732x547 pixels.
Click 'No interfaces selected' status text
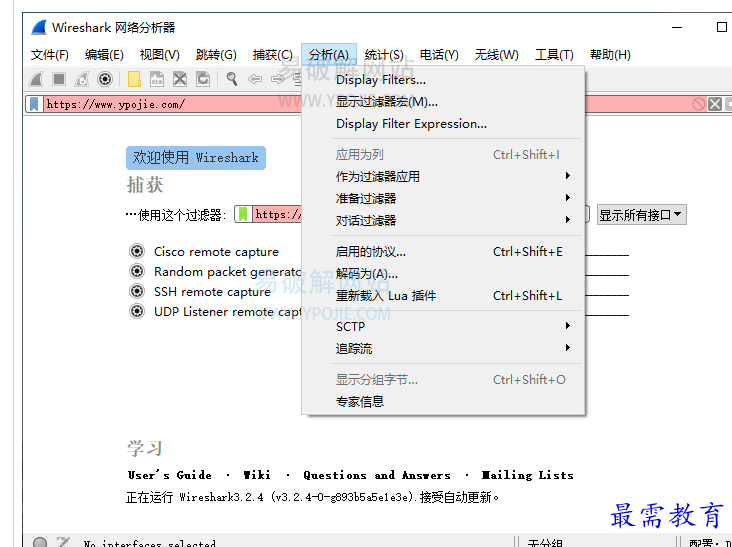149,543
